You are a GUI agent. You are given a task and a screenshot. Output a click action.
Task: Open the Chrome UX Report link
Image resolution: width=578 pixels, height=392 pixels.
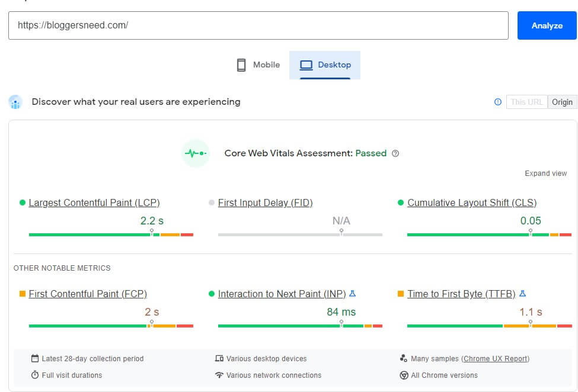tap(496, 358)
